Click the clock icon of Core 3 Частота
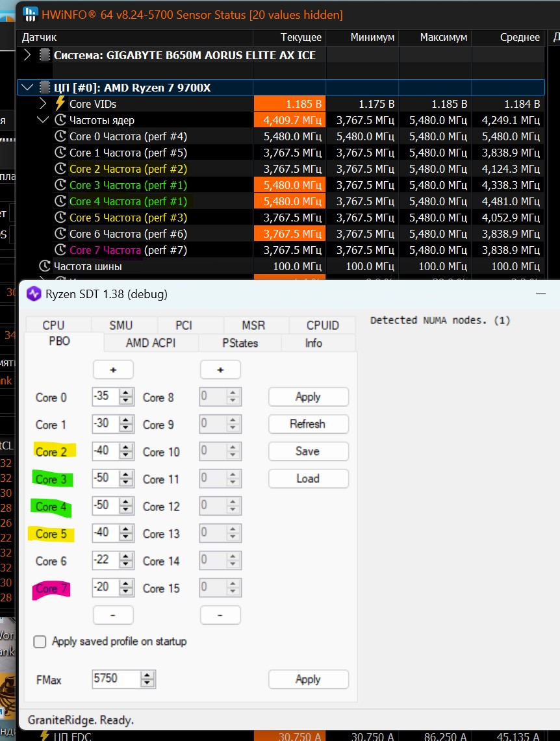This screenshot has height=741, width=560. 60,185
